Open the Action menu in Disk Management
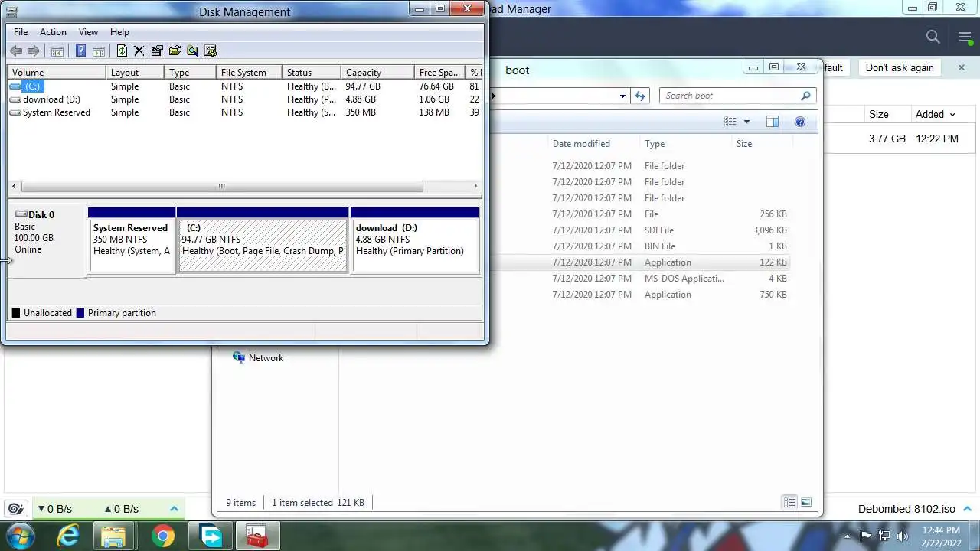 click(53, 32)
